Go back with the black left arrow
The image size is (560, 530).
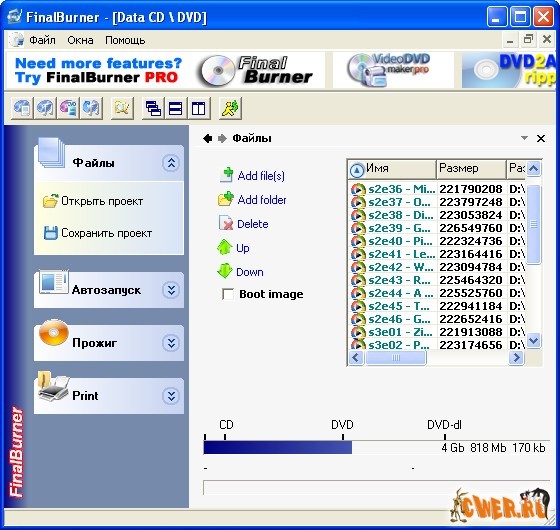point(208,138)
